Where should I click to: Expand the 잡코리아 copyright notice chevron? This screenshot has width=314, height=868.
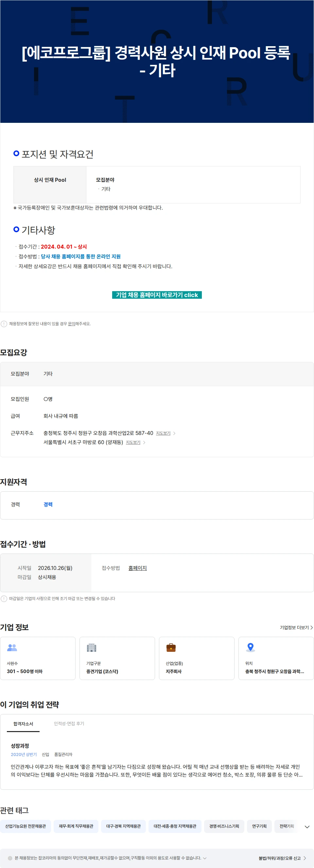pos(205,858)
